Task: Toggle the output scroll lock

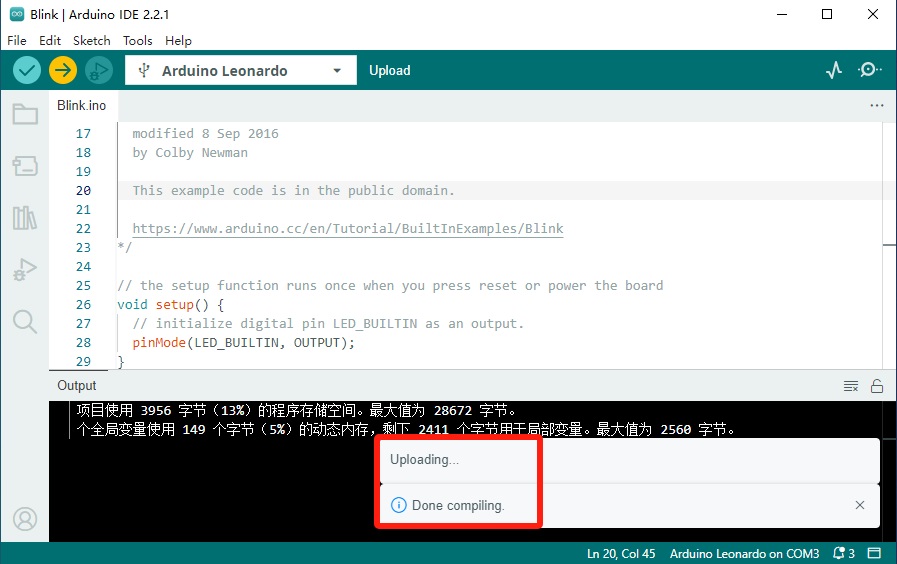Action: [876, 386]
